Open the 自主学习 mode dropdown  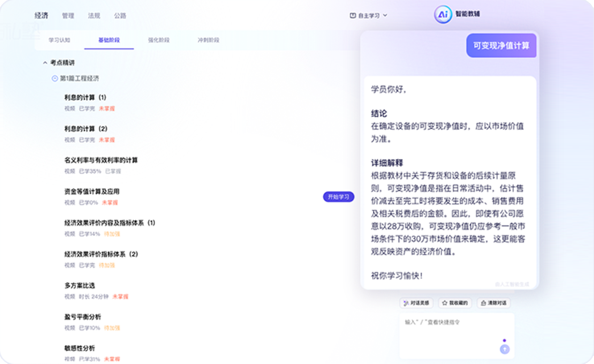click(x=369, y=16)
